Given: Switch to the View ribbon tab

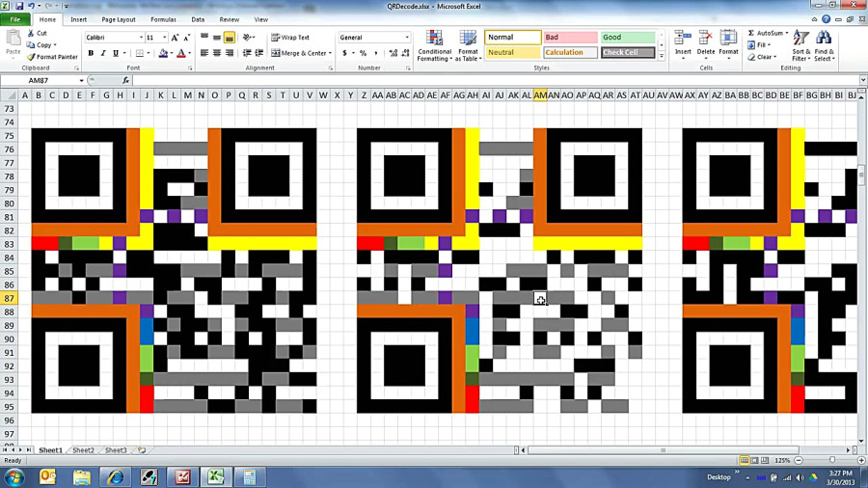Looking at the screenshot, I should 260,19.
